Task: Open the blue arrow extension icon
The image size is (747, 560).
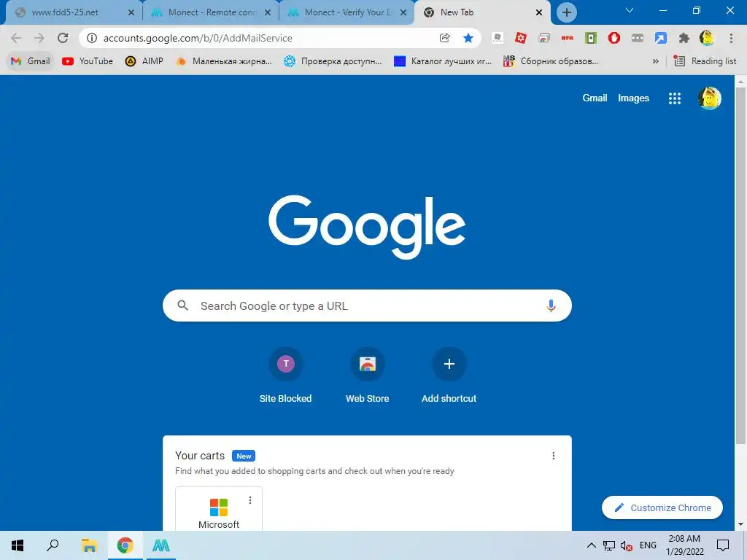Action: point(661,38)
